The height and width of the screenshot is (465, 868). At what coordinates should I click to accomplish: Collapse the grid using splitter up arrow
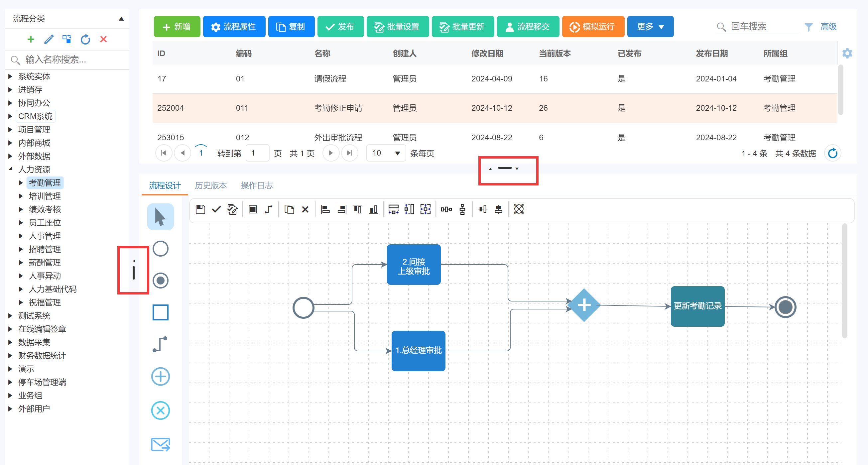[490, 169]
